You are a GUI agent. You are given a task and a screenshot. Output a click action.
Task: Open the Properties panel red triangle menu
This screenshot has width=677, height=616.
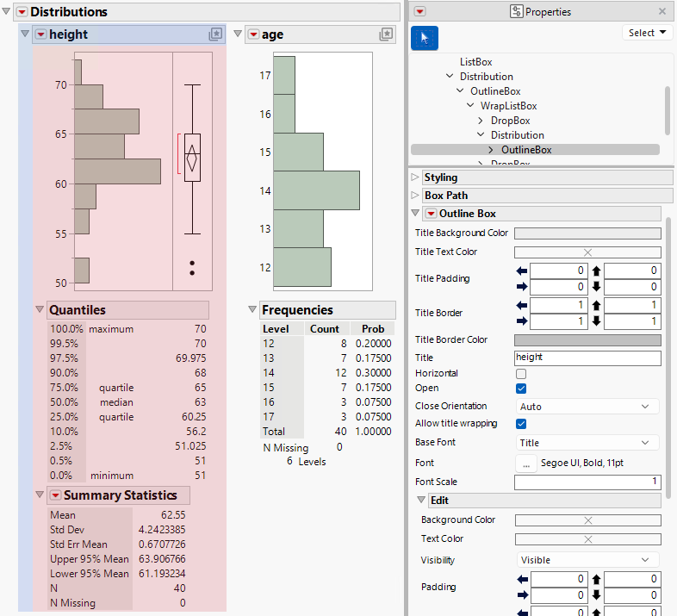tap(419, 12)
